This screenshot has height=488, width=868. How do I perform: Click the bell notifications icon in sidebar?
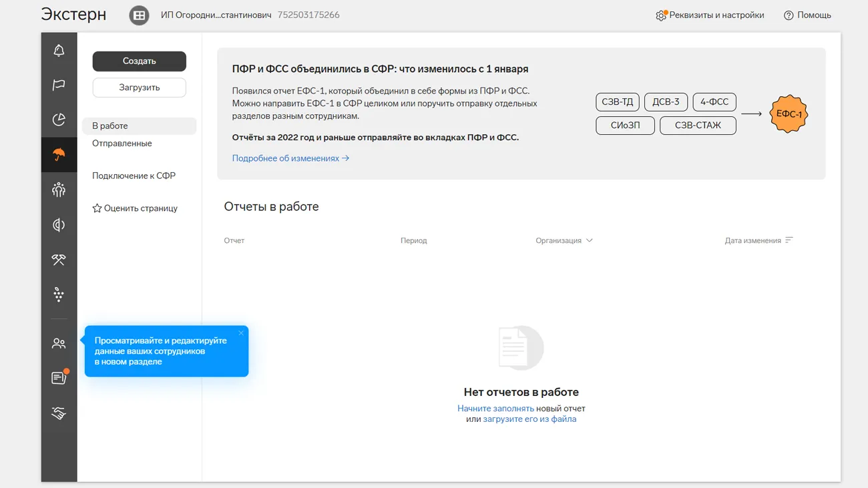click(x=59, y=51)
